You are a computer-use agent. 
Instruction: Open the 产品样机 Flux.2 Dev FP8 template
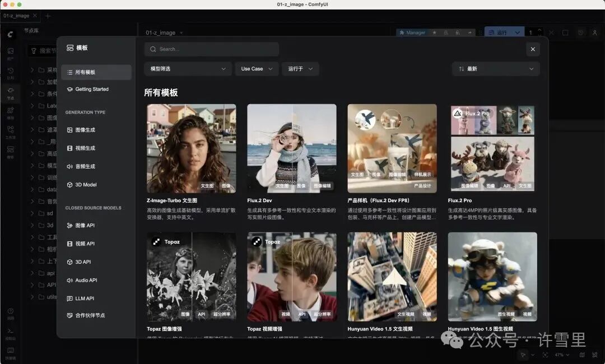392,148
